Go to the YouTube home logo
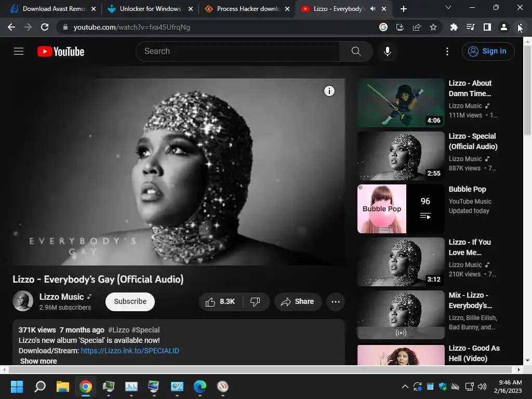532x399 pixels. (x=61, y=51)
